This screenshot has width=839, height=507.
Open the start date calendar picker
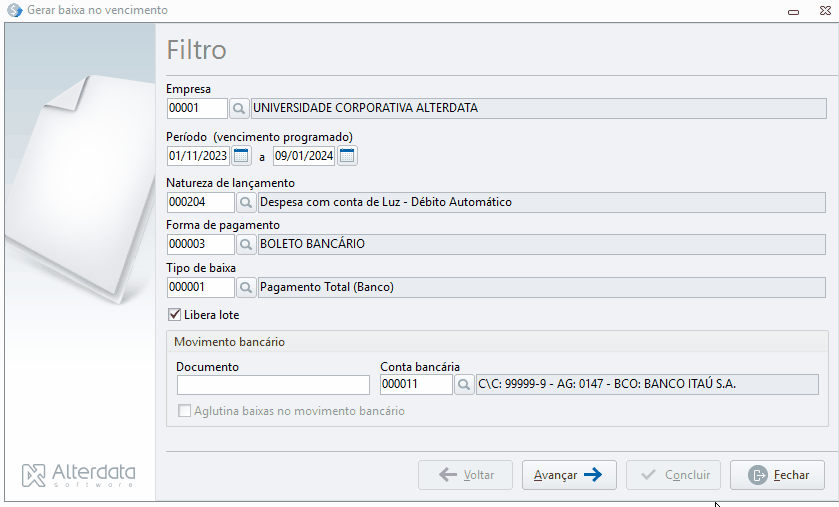click(241, 156)
